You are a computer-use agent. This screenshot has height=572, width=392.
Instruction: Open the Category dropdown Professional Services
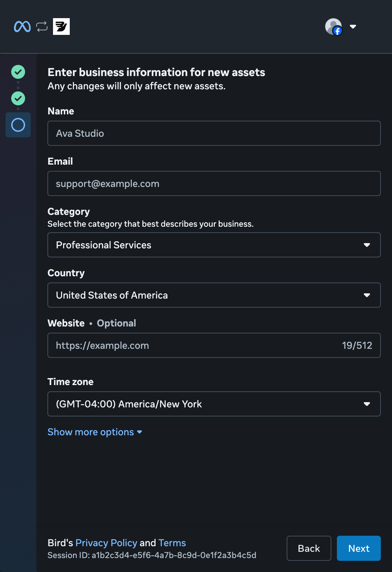pyautogui.click(x=214, y=245)
